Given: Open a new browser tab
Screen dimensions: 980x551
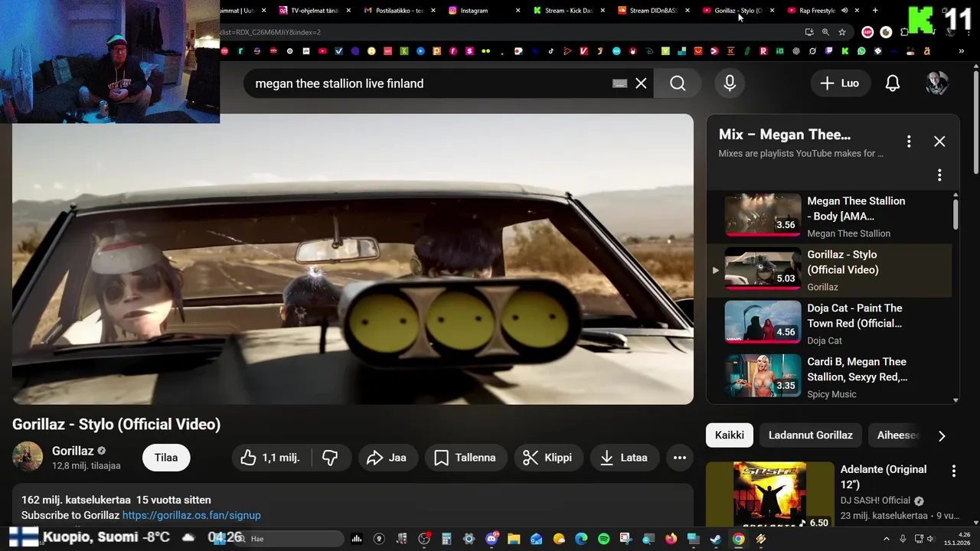Looking at the screenshot, I should pyautogui.click(x=875, y=11).
